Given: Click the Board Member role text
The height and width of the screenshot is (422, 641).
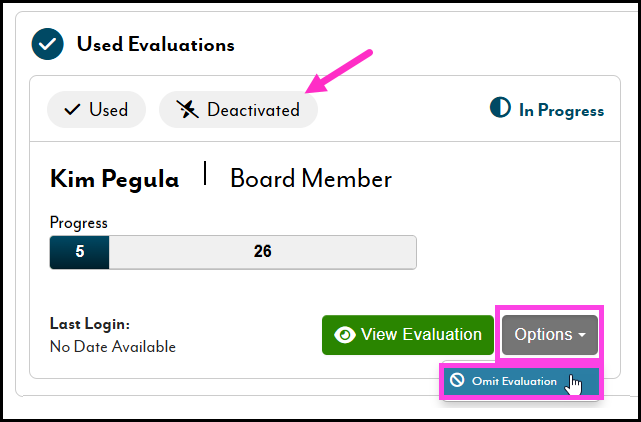Looking at the screenshot, I should pos(311,180).
